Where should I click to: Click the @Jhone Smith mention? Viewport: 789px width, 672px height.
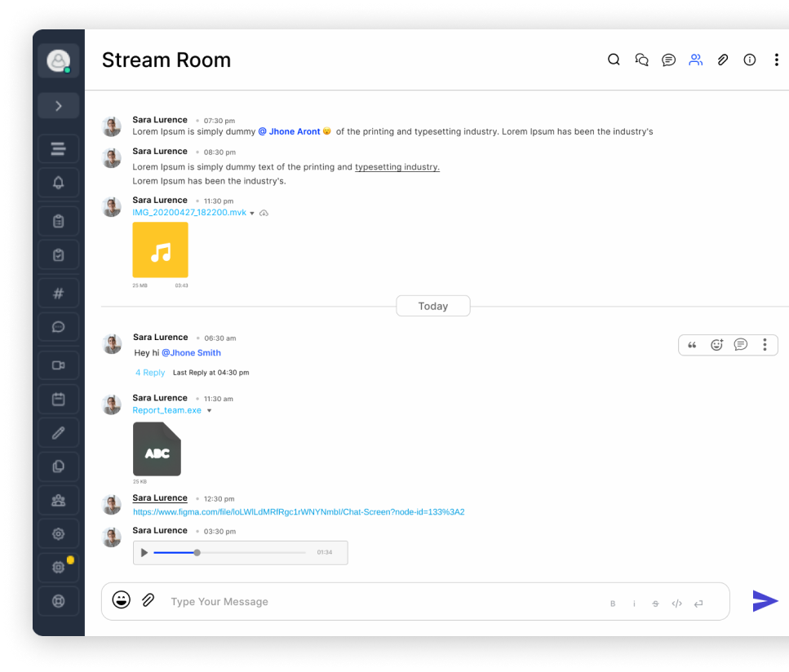191,353
